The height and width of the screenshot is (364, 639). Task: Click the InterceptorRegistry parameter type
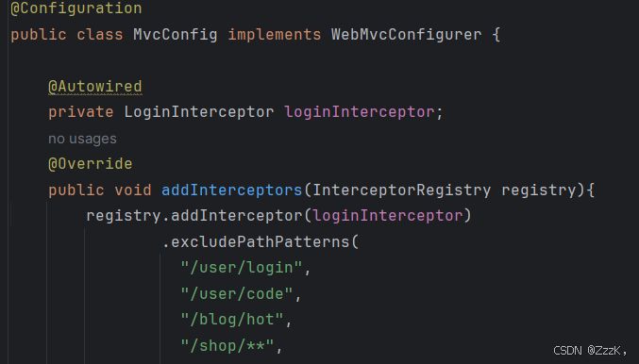point(402,190)
